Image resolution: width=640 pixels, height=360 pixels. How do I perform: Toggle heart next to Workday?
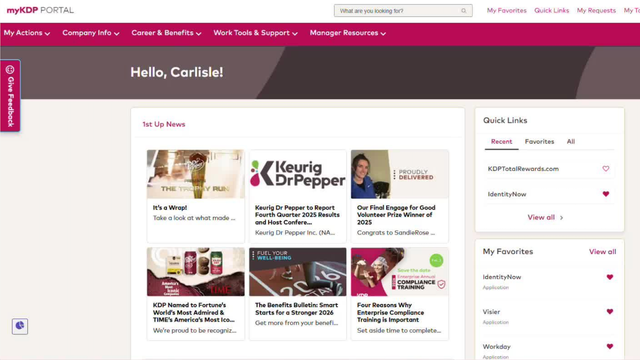tap(610, 346)
